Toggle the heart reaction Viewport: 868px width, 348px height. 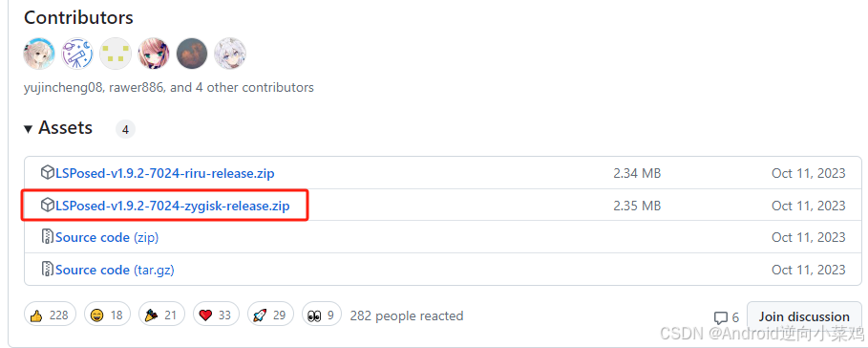pyautogui.click(x=216, y=315)
